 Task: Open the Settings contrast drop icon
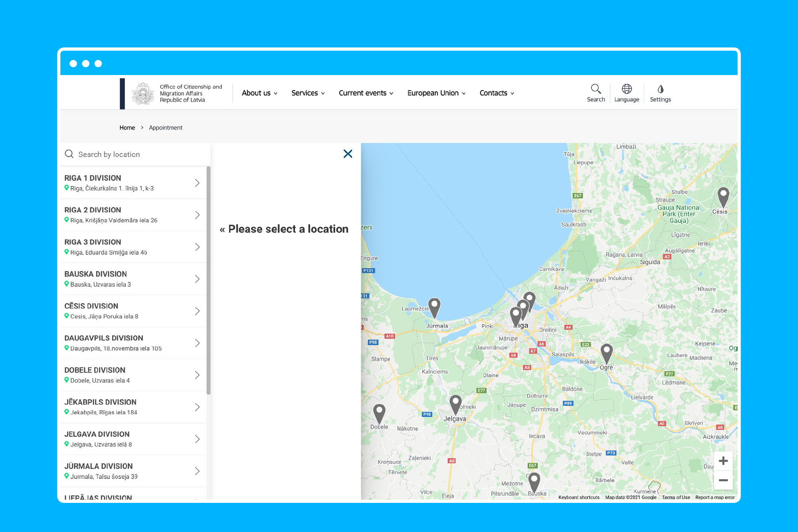click(x=660, y=89)
